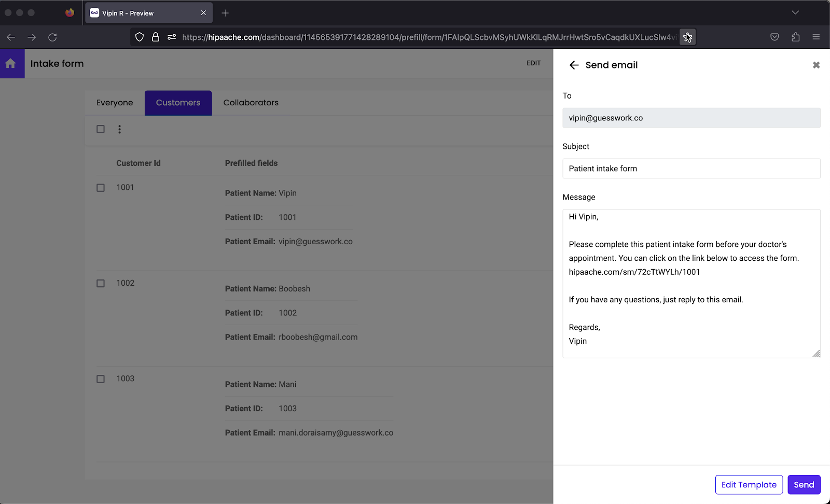Go back using the Send email back arrow

pyautogui.click(x=573, y=65)
